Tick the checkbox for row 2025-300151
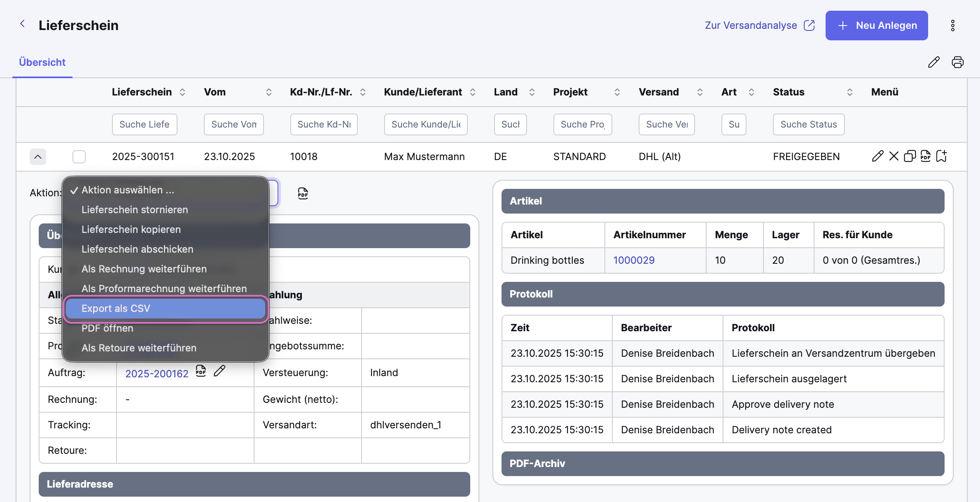Image resolution: width=980 pixels, height=502 pixels. [79, 157]
